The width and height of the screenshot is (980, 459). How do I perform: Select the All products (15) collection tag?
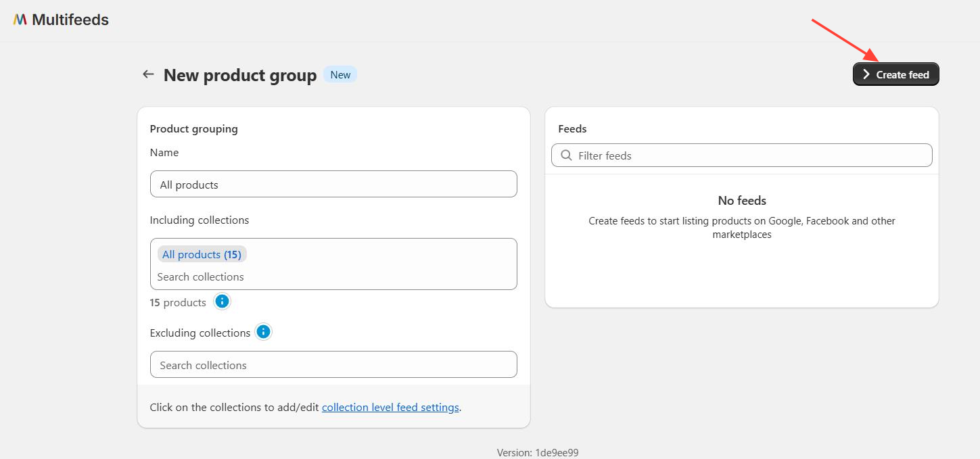click(202, 254)
